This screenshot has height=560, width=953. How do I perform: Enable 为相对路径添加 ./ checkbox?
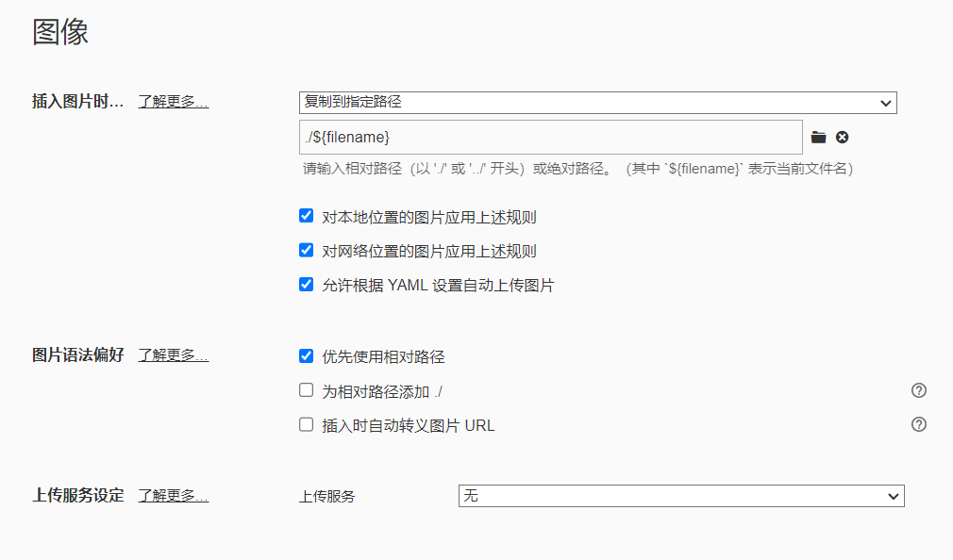[x=306, y=390]
